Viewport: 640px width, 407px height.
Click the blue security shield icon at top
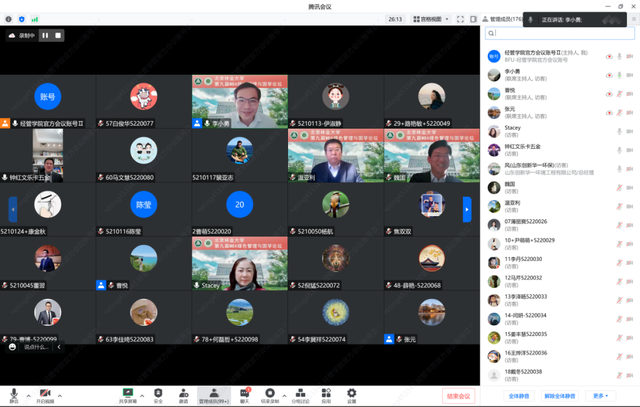(x=22, y=19)
